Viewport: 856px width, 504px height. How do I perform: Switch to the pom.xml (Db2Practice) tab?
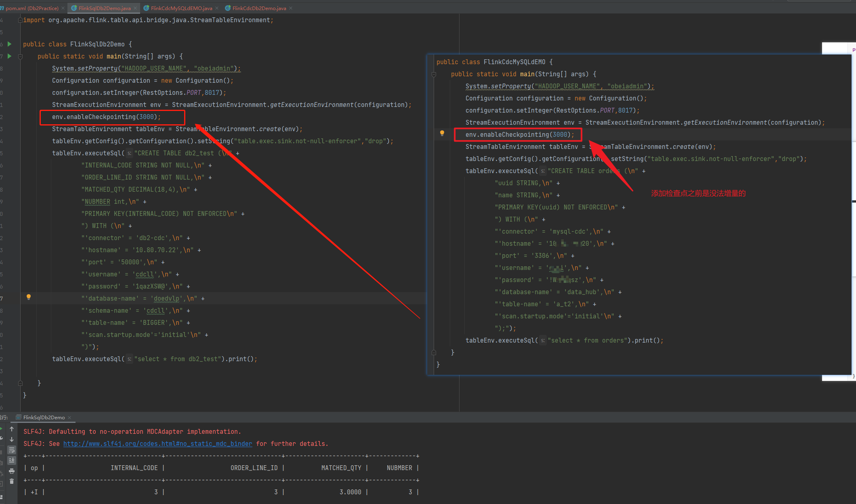pyautogui.click(x=32, y=8)
